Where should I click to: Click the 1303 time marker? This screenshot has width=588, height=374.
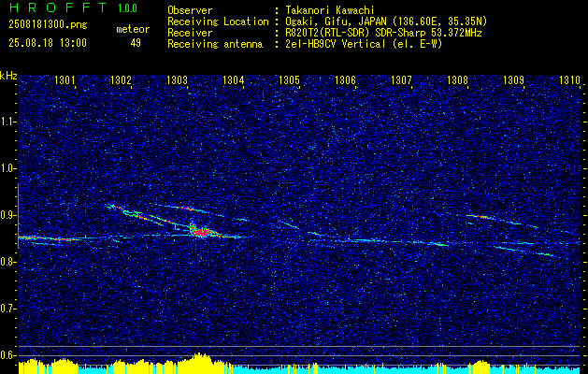tap(177, 79)
